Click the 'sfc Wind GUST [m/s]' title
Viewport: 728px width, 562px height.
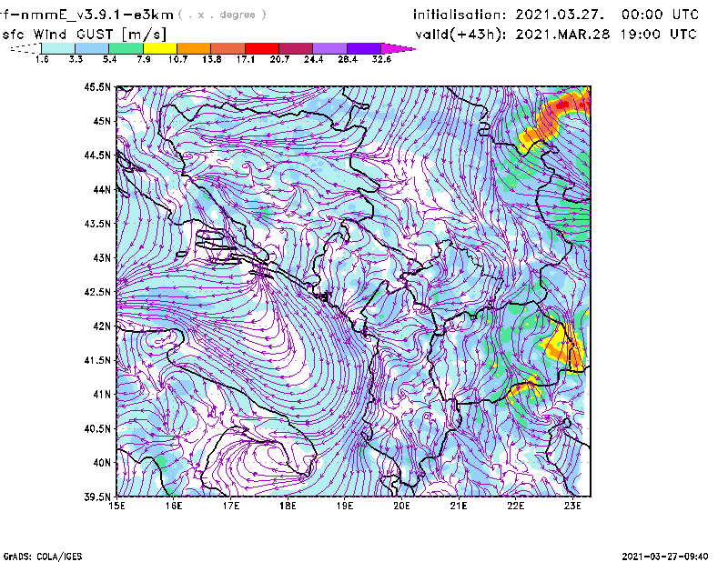click(x=84, y=35)
